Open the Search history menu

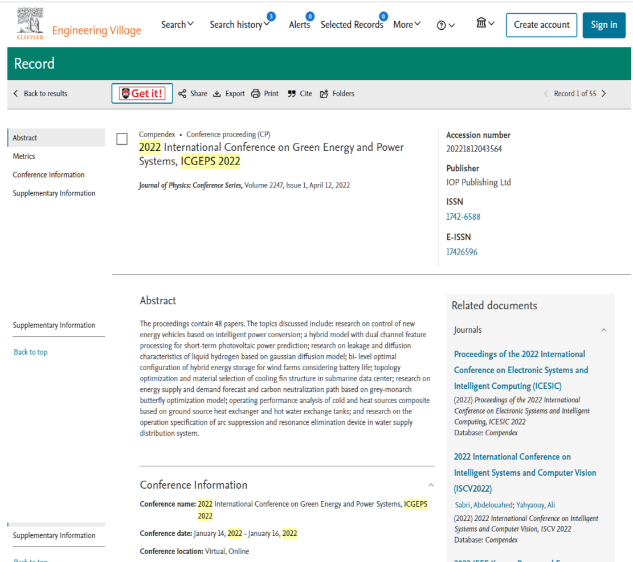239,25
